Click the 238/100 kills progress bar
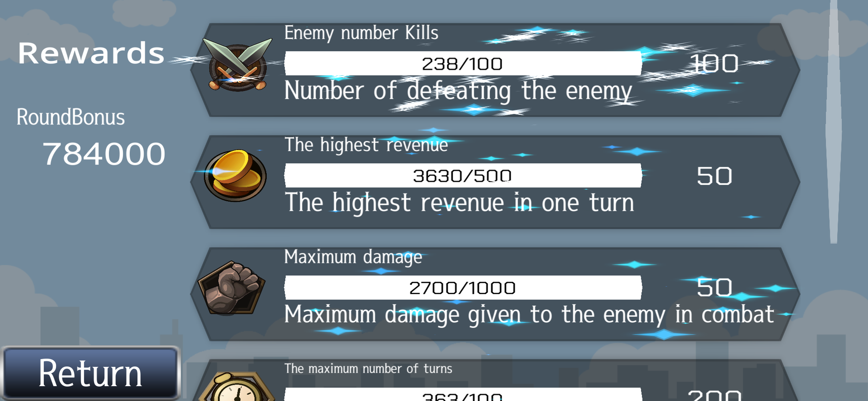Image resolution: width=868 pixels, height=401 pixels. click(x=463, y=63)
